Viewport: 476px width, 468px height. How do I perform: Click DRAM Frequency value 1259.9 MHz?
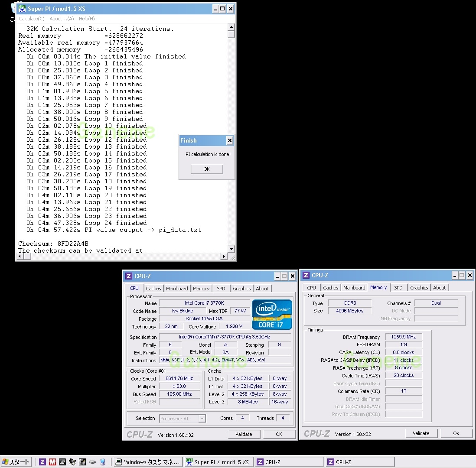click(404, 337)
